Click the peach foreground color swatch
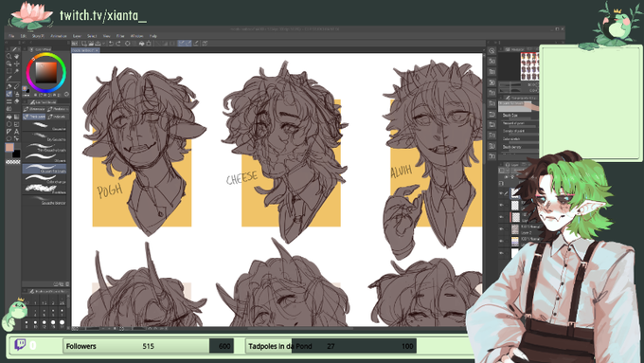This screenshot has height=363, width=644. tap(9, 147)
